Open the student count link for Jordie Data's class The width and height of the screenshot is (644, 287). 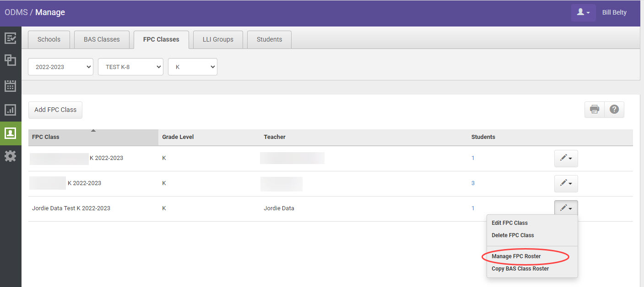[x=473, y=208]
